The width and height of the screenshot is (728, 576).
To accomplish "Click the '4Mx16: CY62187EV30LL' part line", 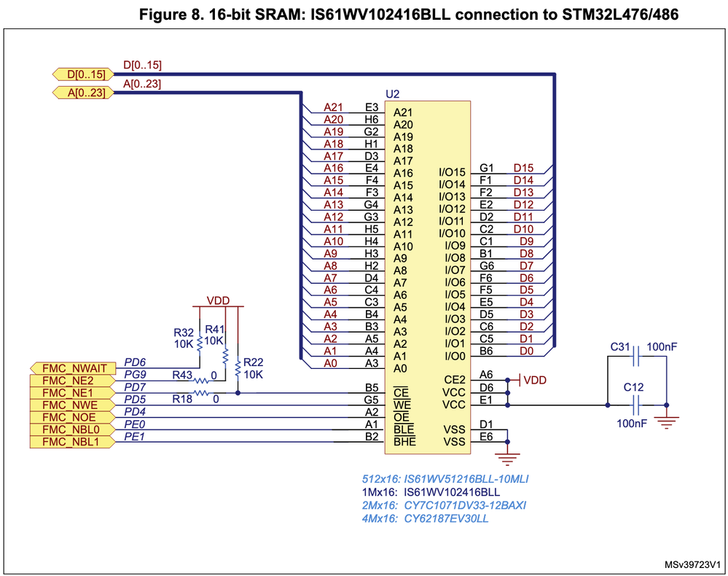I will tap(426, 518).
